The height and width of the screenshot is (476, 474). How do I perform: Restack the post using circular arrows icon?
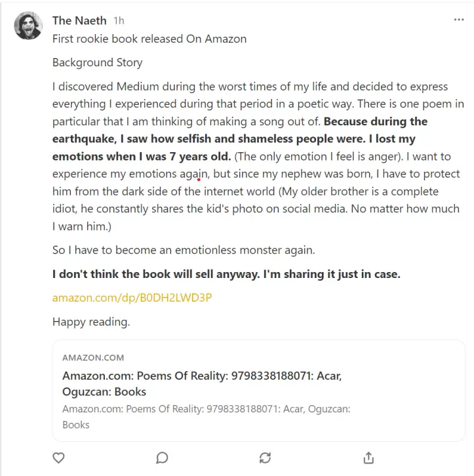tap(266, 458)
